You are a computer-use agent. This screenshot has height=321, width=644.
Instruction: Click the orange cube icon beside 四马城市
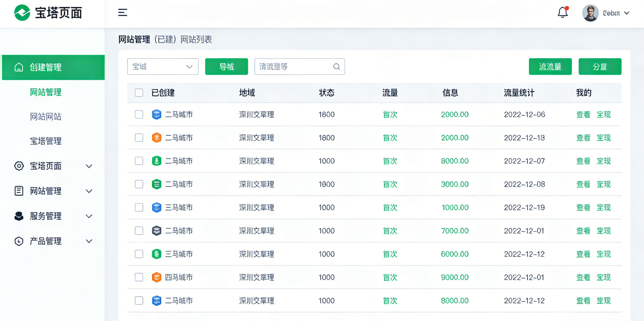pyautogui.click(x=156, y=277)
